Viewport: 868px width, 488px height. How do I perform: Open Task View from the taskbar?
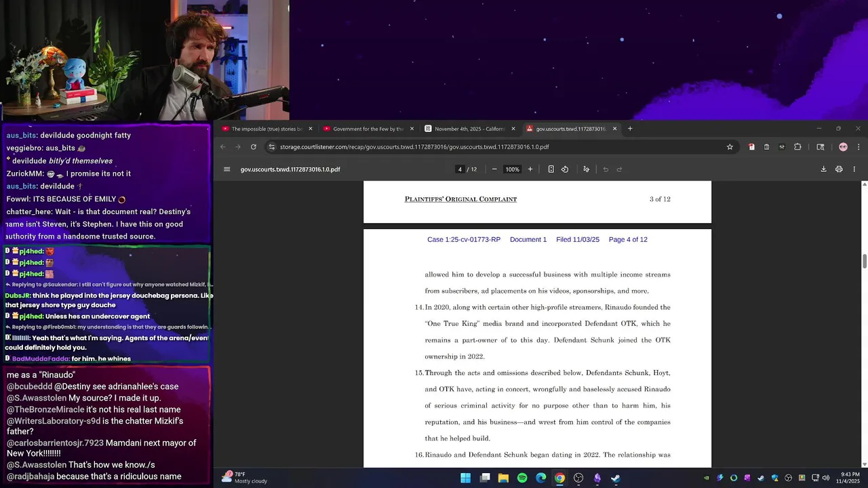coord(485,478)
